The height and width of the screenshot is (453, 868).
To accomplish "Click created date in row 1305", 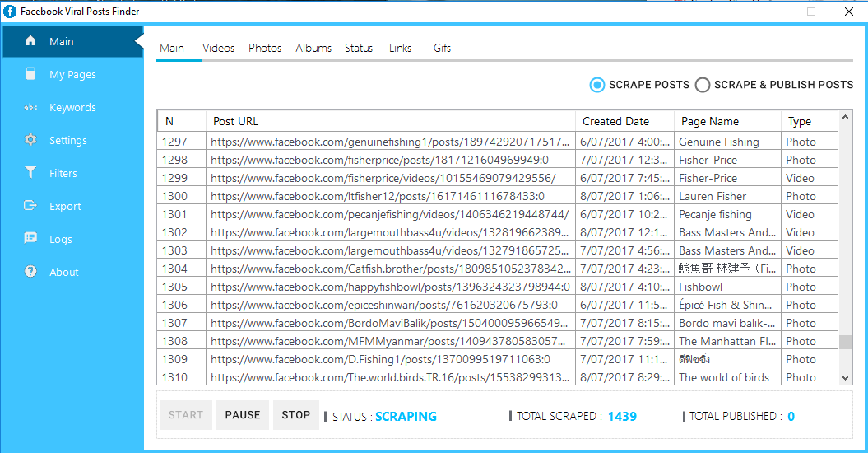I will point(624,287).
